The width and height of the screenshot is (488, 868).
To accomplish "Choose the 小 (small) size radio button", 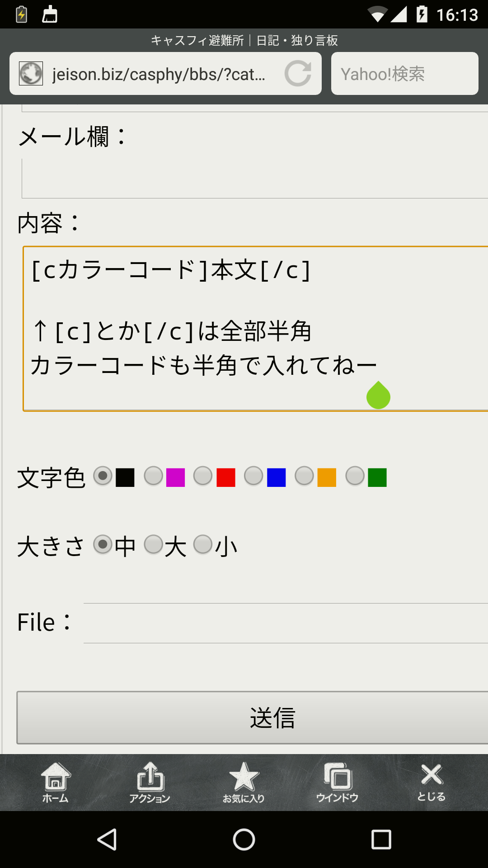I will [203, 545].
